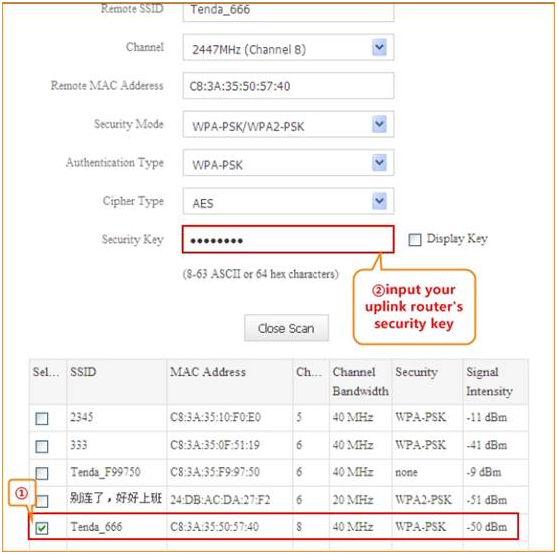The width and height of the screenshot is (558, 554).
Task: Tick the Tenda_F99750 network checkbox
Action: [42, 473]
